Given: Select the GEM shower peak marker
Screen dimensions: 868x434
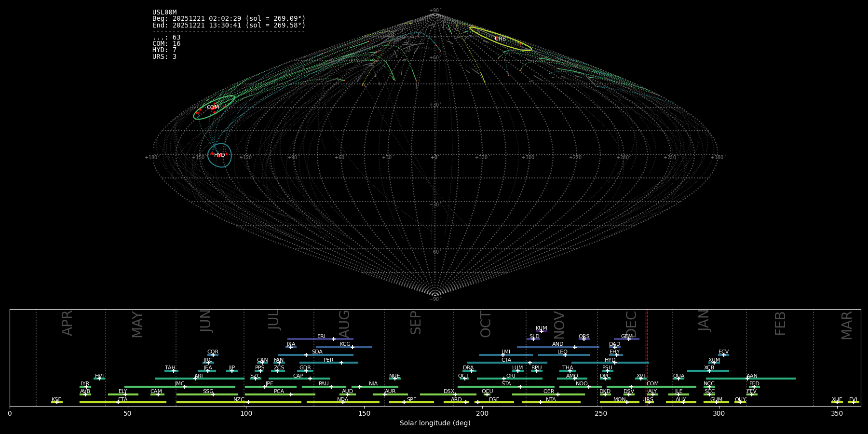Looking at the screenshot, I should tap(628, 339).
